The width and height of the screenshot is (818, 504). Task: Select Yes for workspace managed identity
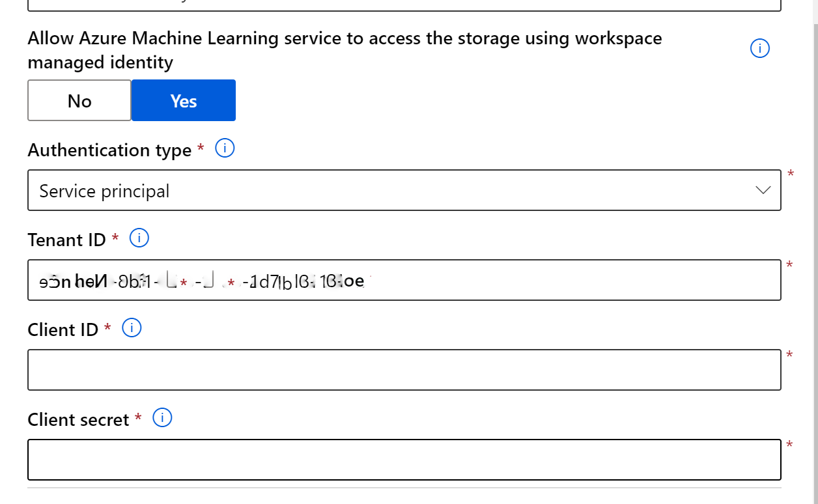(184, 100)
